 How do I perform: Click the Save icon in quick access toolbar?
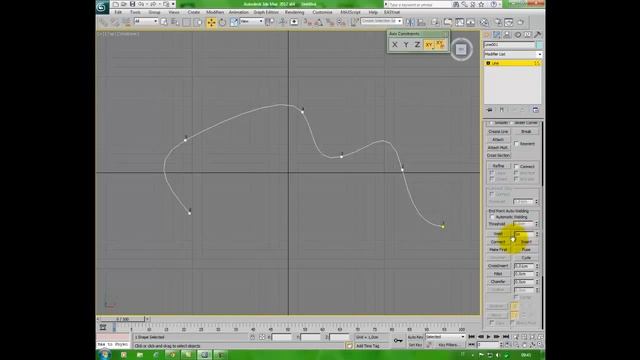click(x=132, y=4)
